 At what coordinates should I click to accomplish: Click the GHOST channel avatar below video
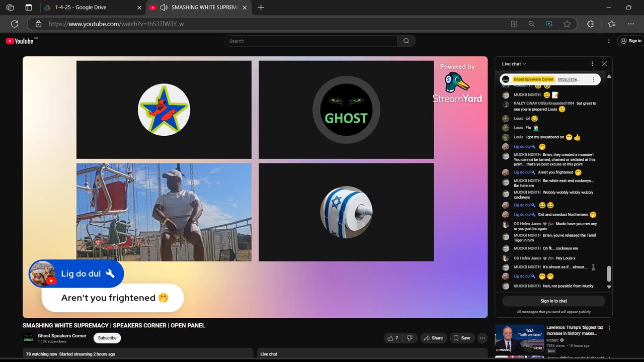28,338
